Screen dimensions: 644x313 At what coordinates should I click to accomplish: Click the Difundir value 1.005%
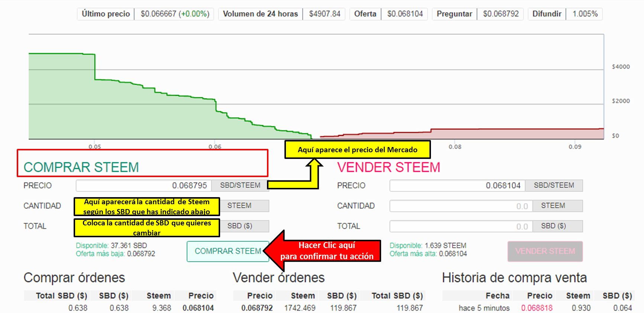pos(585,14)
